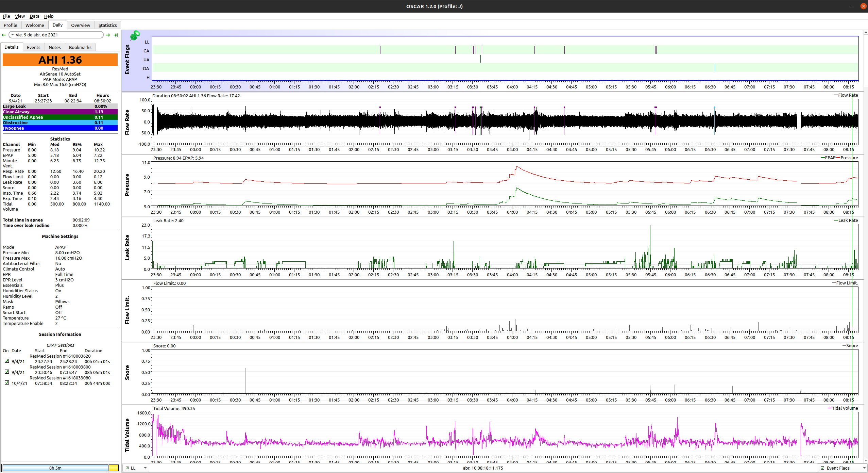868x473 pixels.
Task: Minimize the OSCAR window
Action: pos(852,6)
